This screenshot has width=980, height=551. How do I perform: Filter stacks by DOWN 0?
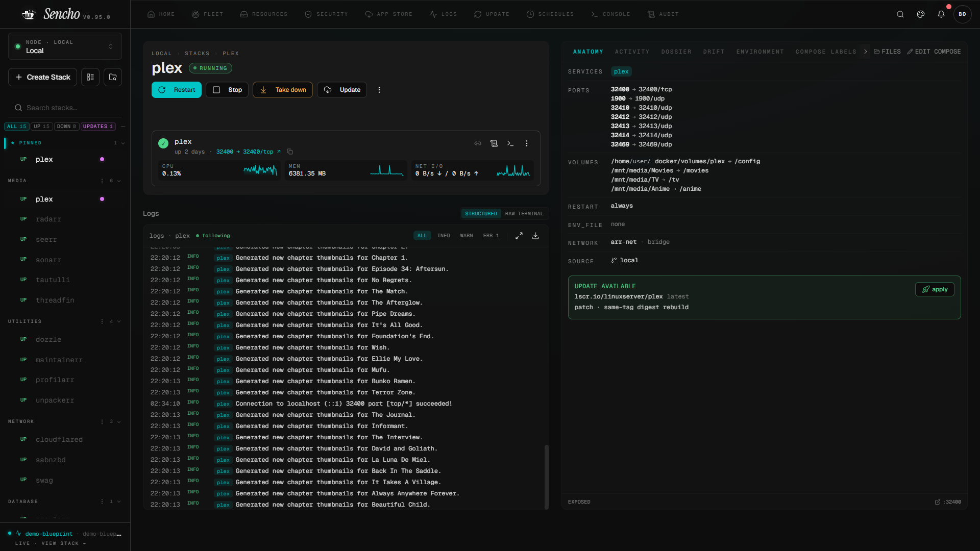pyautogui.click(x=67, y=127)
